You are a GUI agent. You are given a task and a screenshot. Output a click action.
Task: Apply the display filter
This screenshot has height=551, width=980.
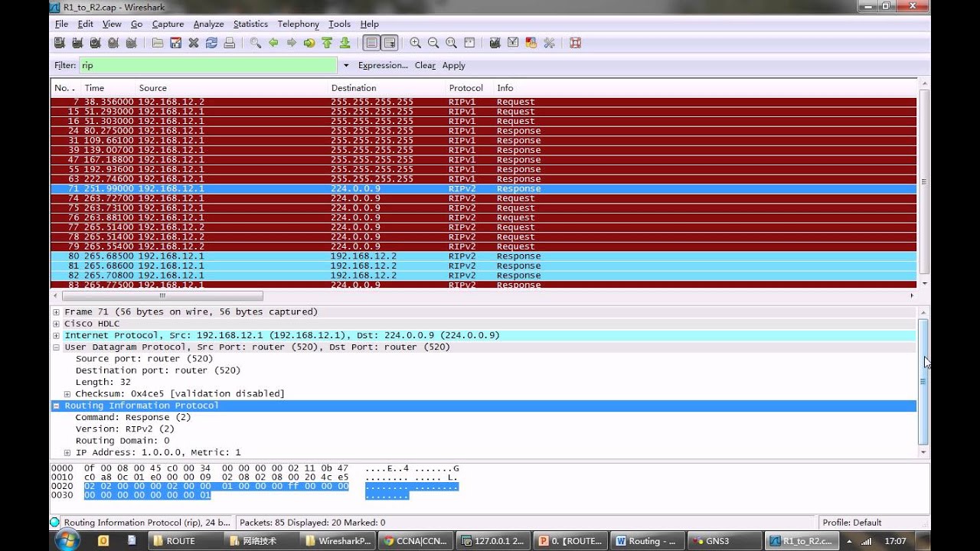454,66
